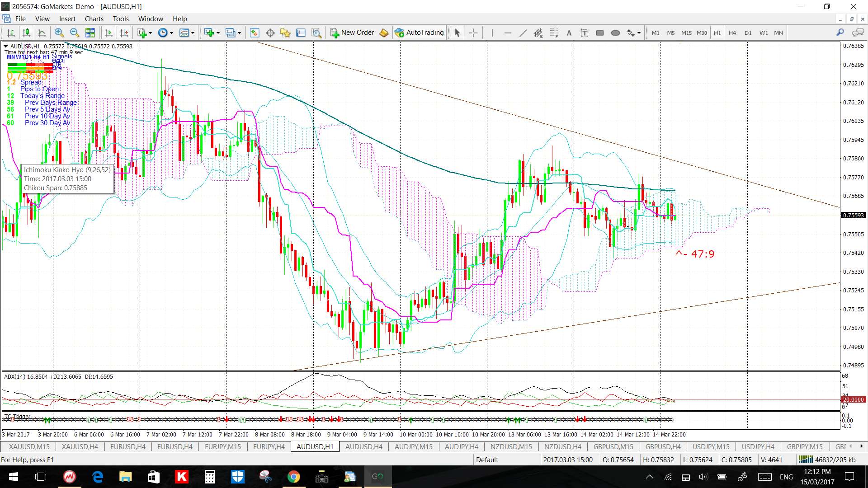Expand the arrows objects dropdown

pos(639,33)
